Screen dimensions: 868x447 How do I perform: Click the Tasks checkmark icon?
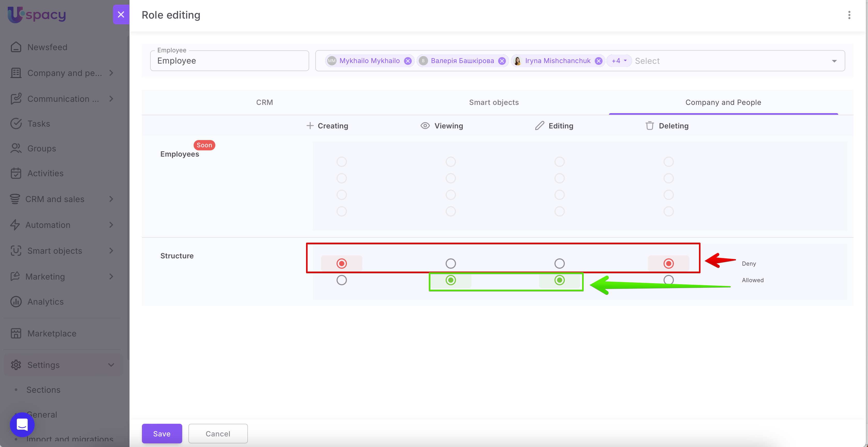(16, 124)
